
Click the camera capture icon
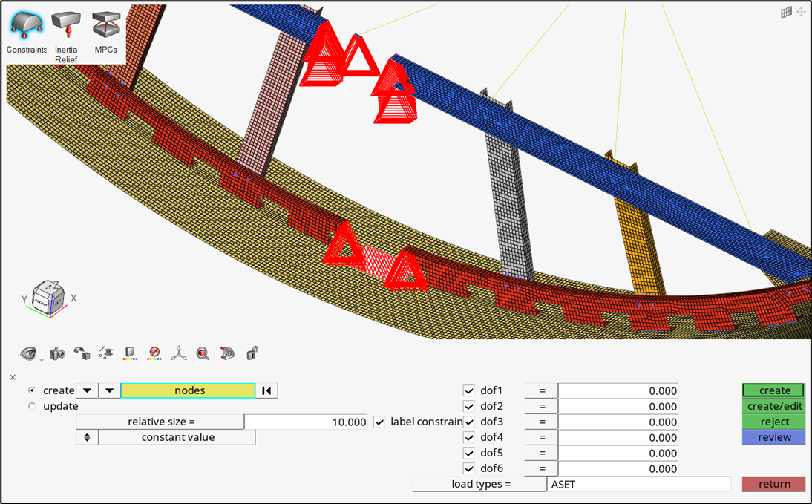(56, 353)
